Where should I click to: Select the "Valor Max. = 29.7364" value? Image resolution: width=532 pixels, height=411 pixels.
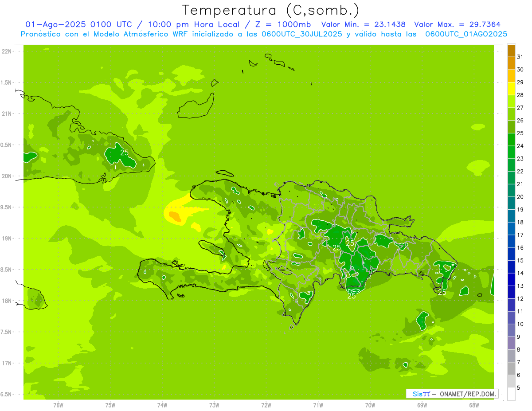tap(458, 24)
